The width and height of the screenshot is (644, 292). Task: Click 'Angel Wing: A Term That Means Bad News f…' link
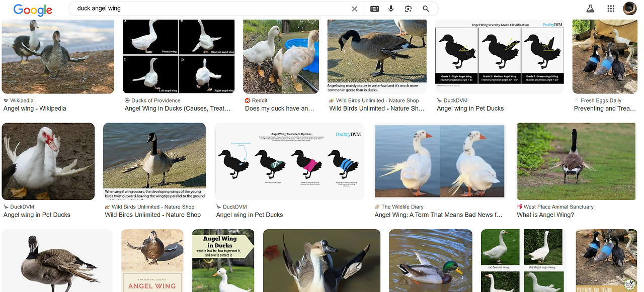tap(438, 215)
